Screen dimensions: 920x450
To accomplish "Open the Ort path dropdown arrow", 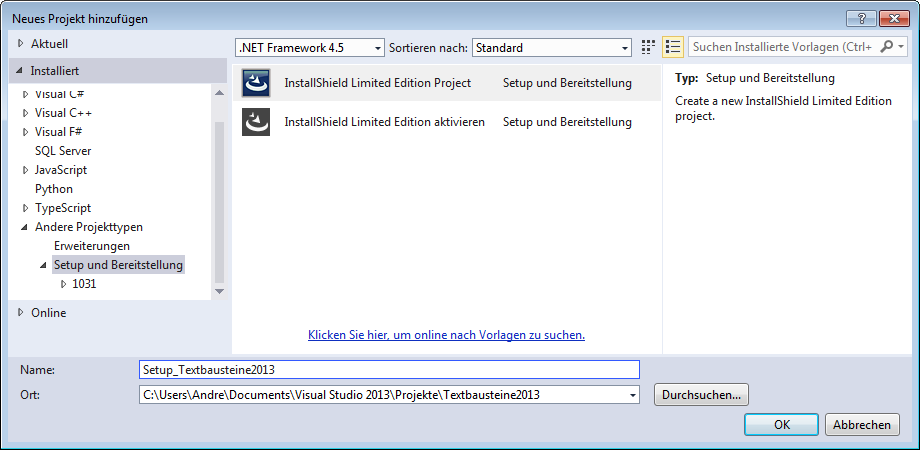I will coord(632,395).
